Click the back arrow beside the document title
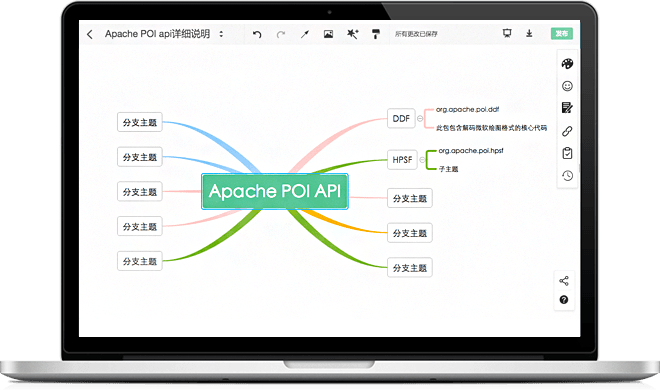This screenshot has width=660, height=390. coord(90,34)
